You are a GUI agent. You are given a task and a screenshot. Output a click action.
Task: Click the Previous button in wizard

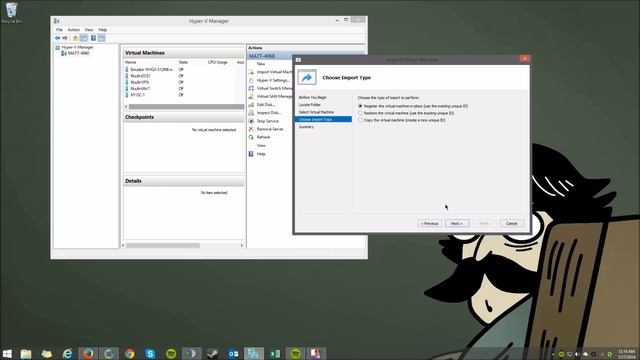click(x=430, y=223)
